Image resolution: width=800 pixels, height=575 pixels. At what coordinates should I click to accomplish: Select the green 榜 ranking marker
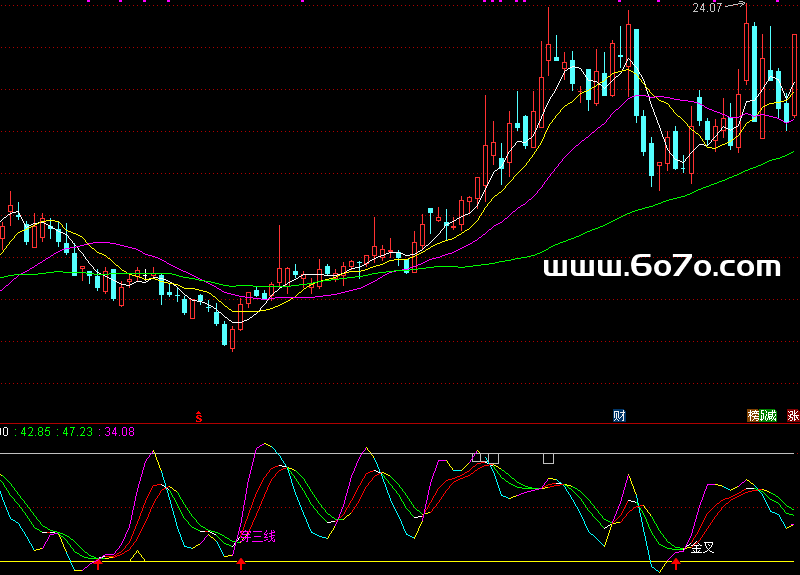[754, 415]
